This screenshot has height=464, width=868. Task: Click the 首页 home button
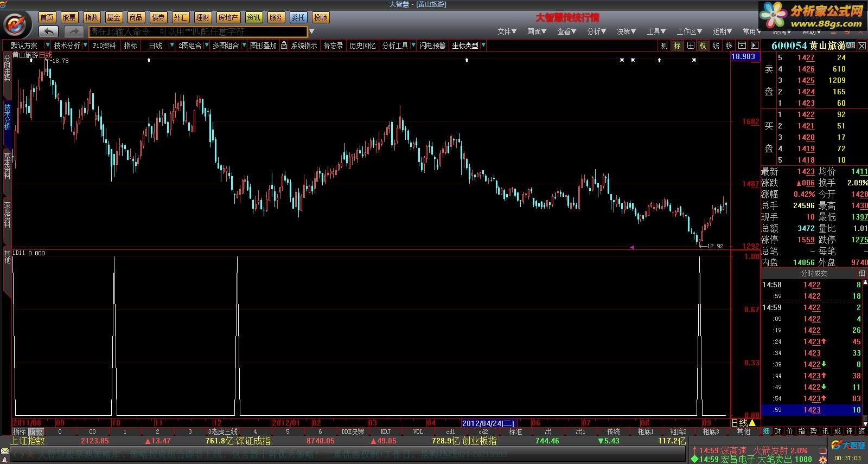tap(47, 17)
